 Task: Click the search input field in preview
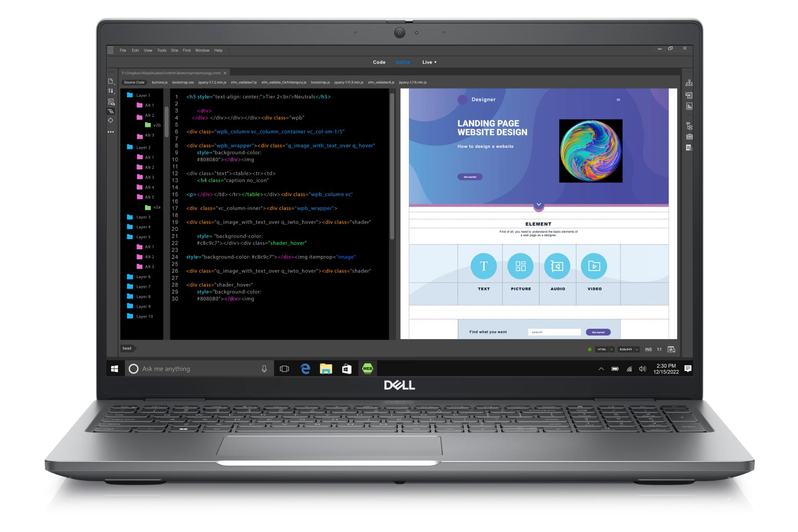coord(553,331)
